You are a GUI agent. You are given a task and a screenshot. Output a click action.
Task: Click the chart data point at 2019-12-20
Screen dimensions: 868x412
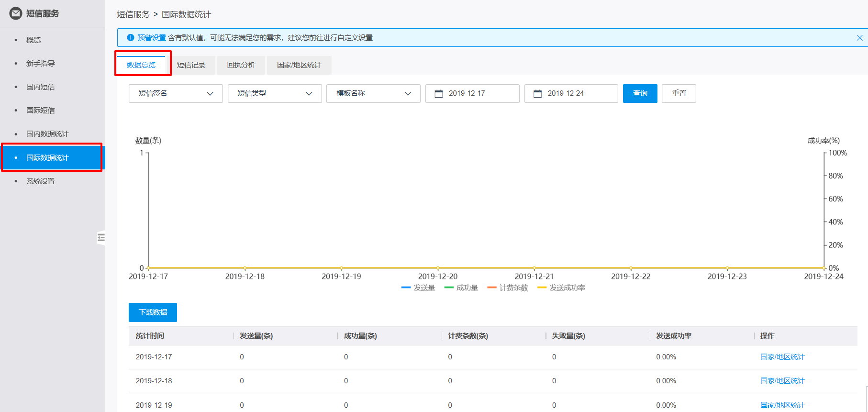point(438,268)
